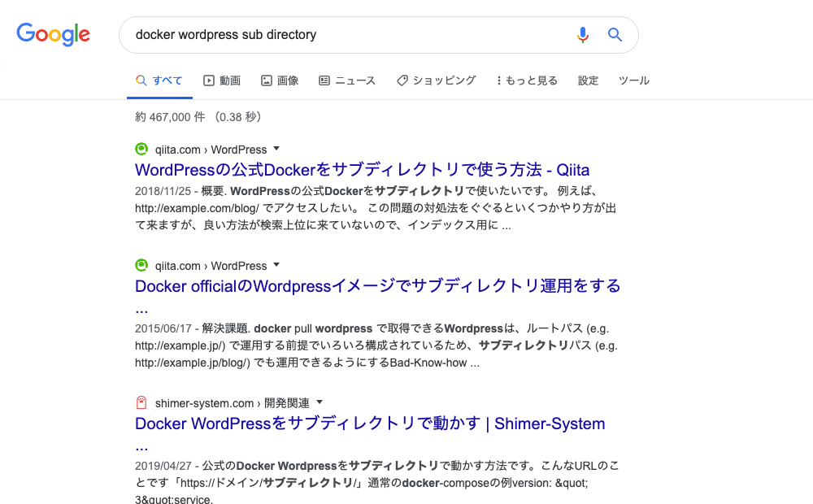The width and height of the screenshot is (813, 504).
Task: Open the ツール options
Action: tap(633, 80)
